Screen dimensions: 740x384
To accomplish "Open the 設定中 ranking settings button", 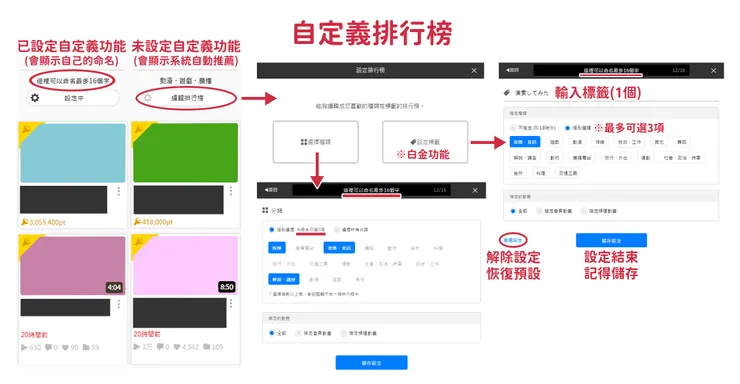I will pyautogui.click(x=73, y=98).
